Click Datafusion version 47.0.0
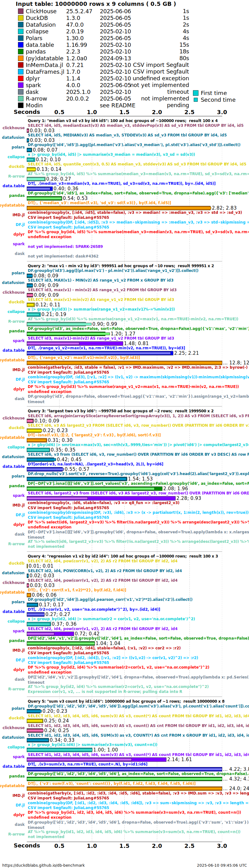 (x=75, y=25)
